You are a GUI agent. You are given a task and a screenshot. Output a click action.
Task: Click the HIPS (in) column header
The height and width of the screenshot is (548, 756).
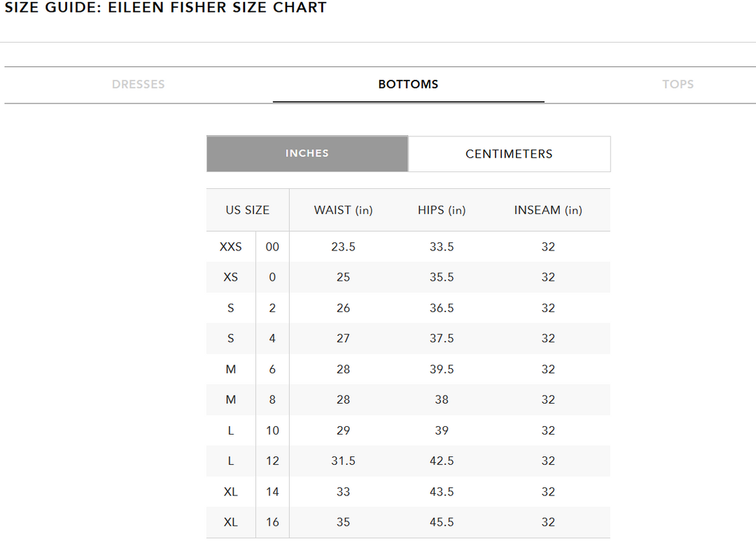442,210
